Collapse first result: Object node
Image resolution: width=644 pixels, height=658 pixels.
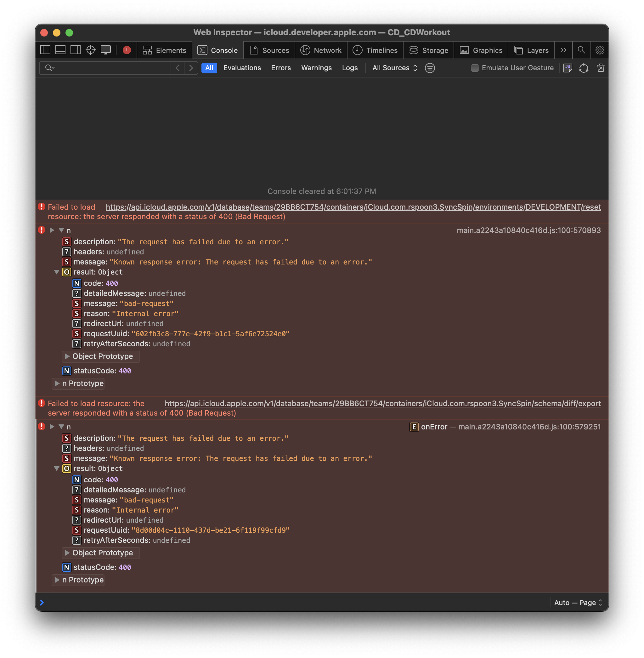pyautogui.click(x=56, y=272)
